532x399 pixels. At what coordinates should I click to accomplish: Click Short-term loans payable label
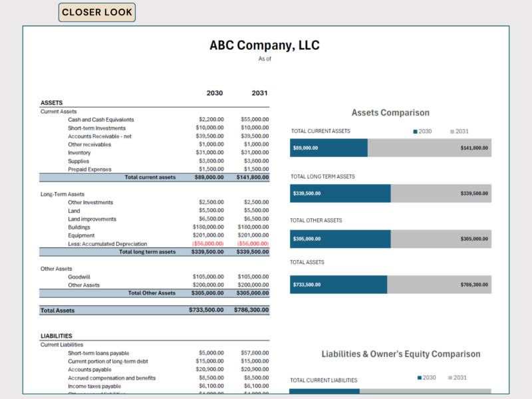pos(98,353)
